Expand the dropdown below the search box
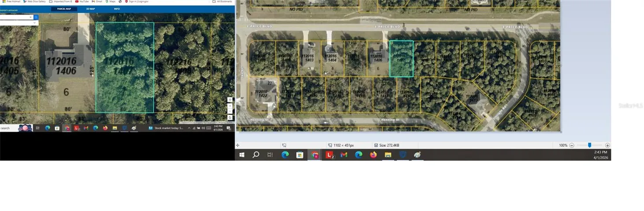The width and height of the screenshot is (644, 211). coord(34,23)
